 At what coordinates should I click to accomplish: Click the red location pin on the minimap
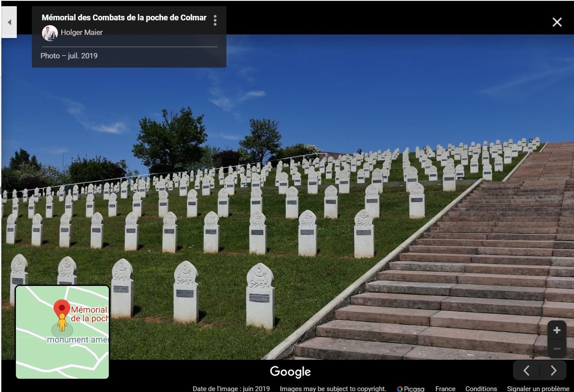click(62, 308)
